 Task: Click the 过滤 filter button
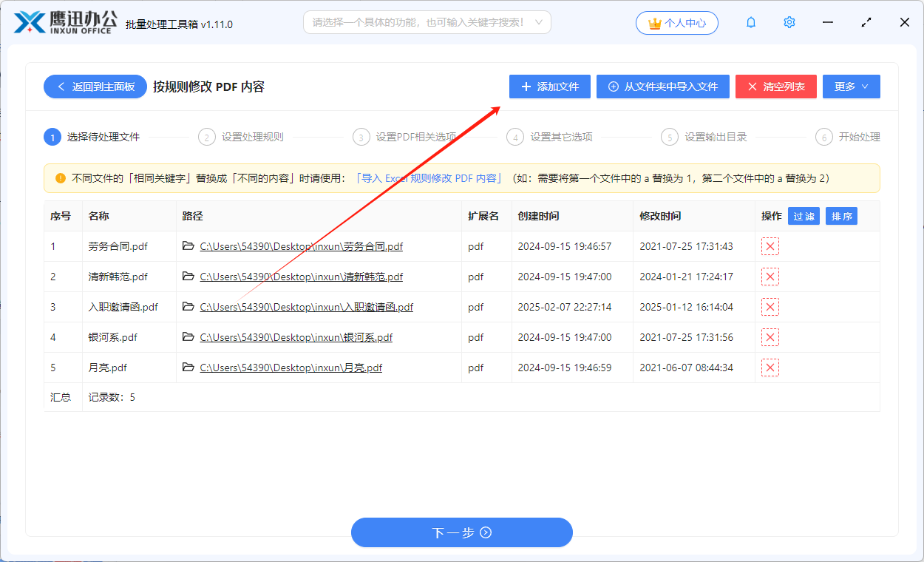point(804,216)
